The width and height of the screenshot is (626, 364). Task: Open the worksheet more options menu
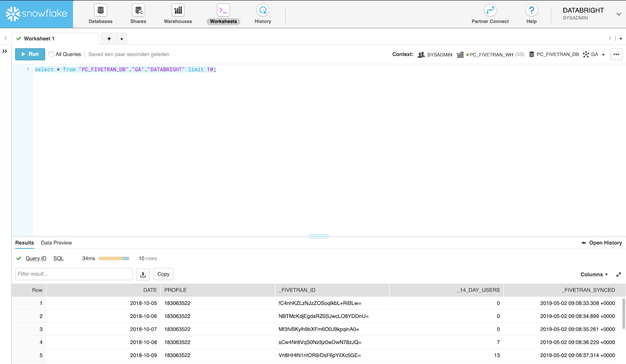(x=616, y=54)
